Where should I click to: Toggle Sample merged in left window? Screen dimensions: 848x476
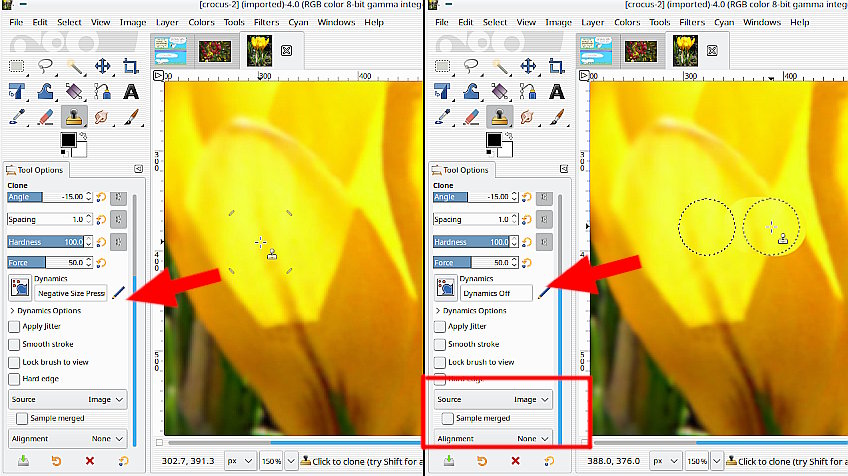22,419
